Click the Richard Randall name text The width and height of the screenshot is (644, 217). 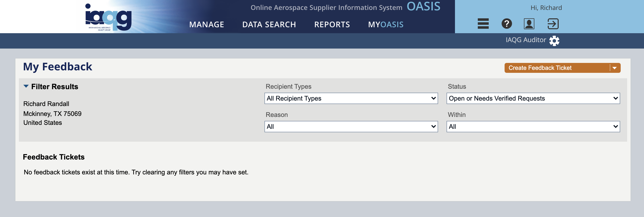pos(46,104)
